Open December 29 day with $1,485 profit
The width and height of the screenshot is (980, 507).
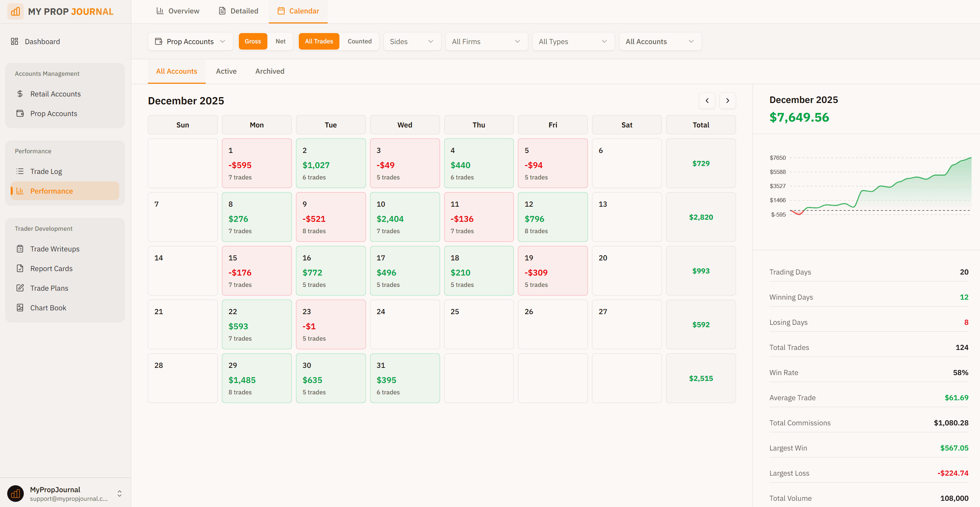tap(257, 378)
